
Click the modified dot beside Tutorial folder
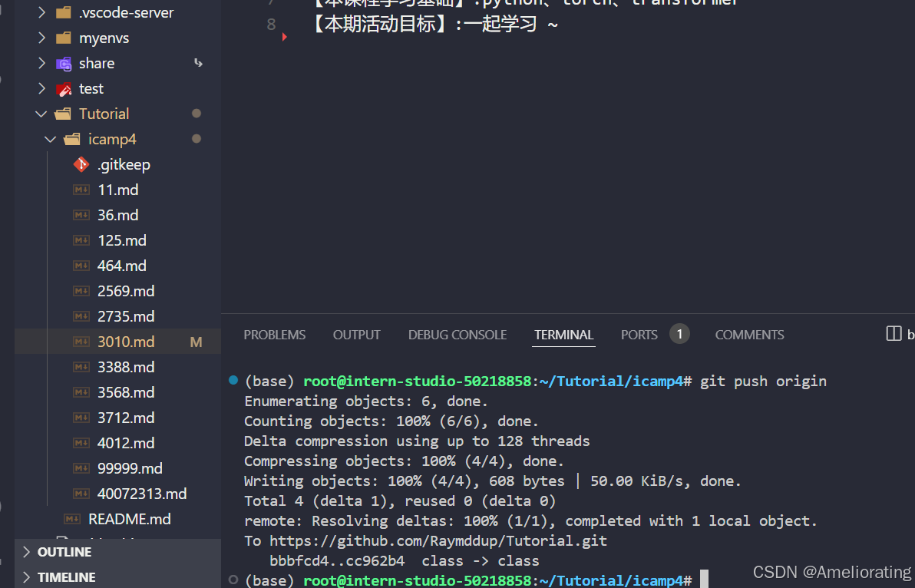point(196,113)
